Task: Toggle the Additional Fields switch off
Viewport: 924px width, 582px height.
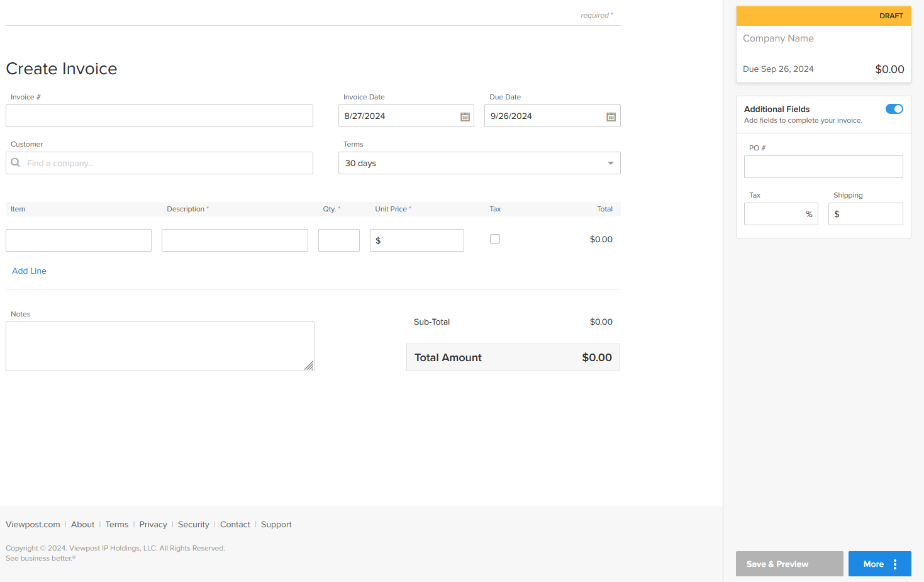Action: 894,109
